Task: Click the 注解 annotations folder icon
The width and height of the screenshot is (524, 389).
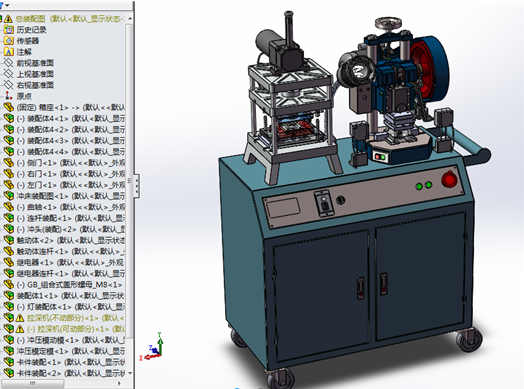Action: pyautogui.click(x=9, y=52)
